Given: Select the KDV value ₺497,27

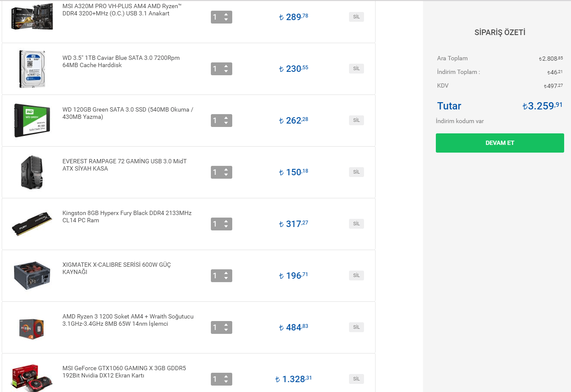Looking at the screenshot, I should click(x=553, y=86).
